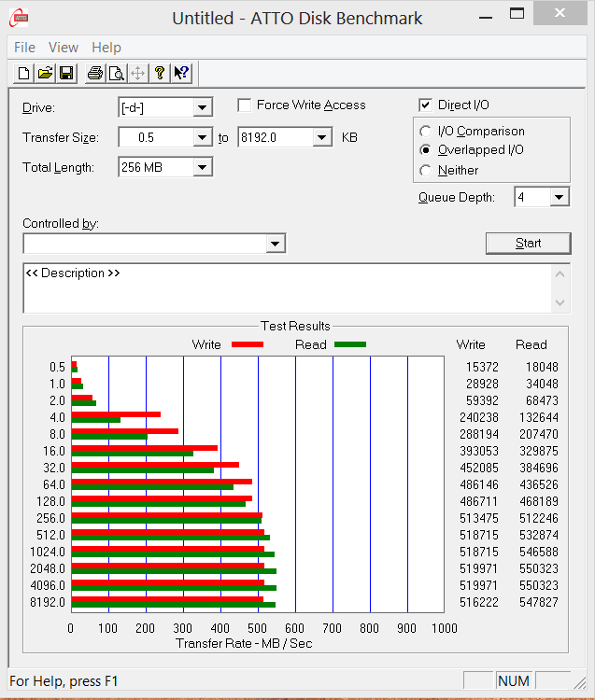This screenshot has width=595, height=700.
Task: Click the About question mark icon
Action: pyautogui.click(x=160, y=73)
